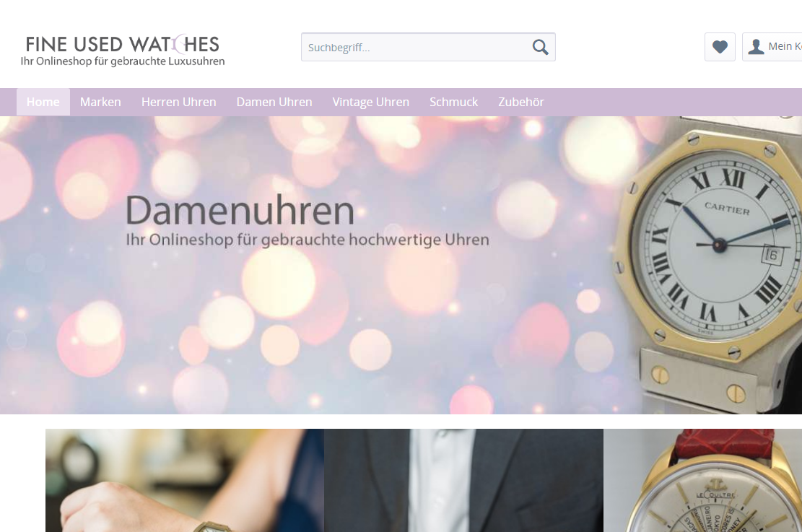This screenshot has width=802, height=532.
Task: Click the logo tagline gebrauchte Luxusuhren
Action: pos(122,61)
